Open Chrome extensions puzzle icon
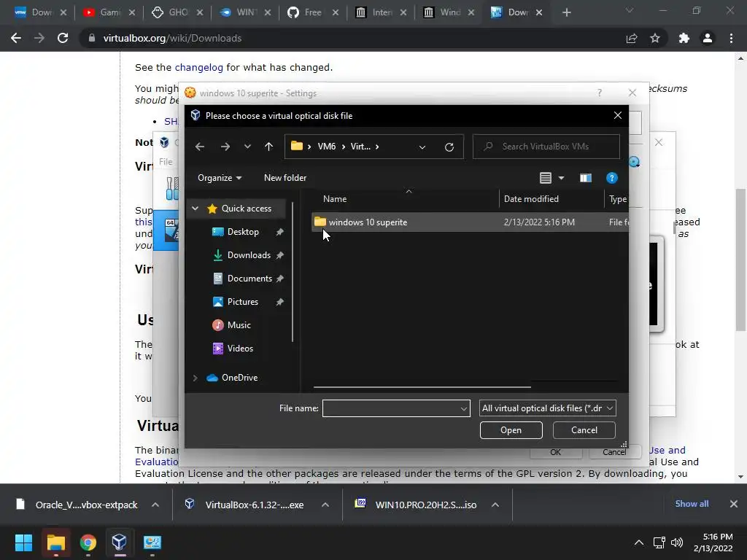This screenshot has width=747, height=560. point(684,38)
